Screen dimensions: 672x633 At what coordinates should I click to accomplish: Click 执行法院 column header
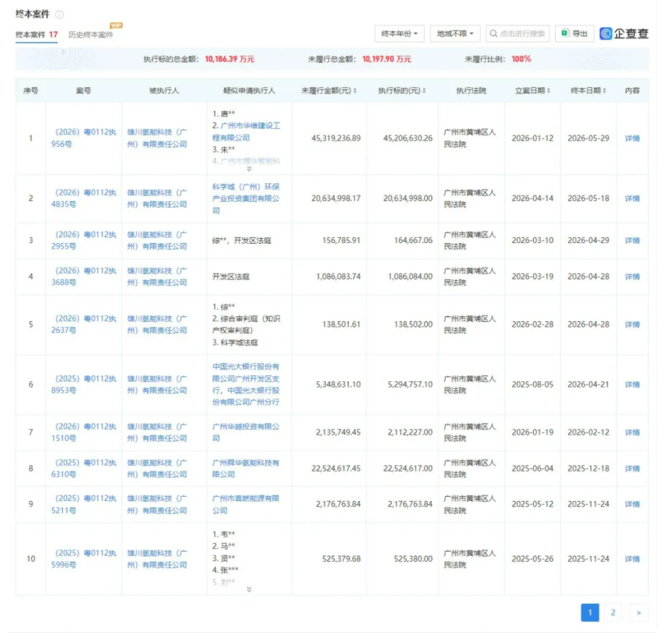(x=471, y=91)
